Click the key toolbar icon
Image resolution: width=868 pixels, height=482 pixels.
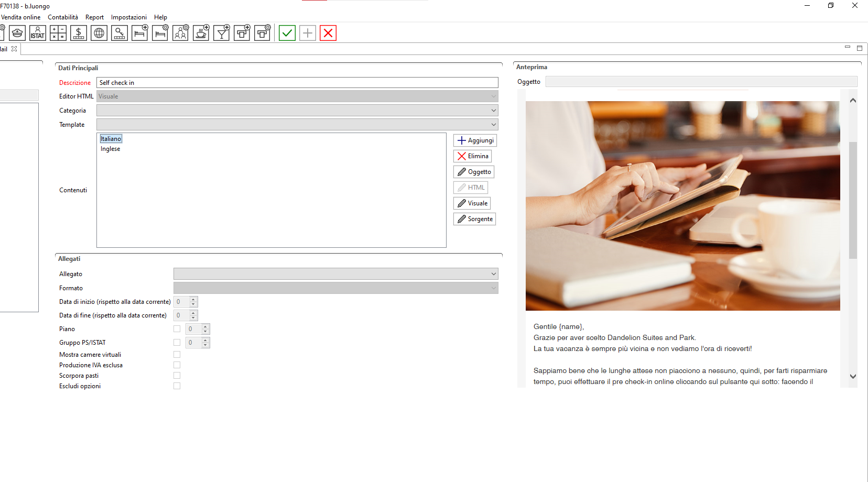pyautogui.click(x=120, y=33)
